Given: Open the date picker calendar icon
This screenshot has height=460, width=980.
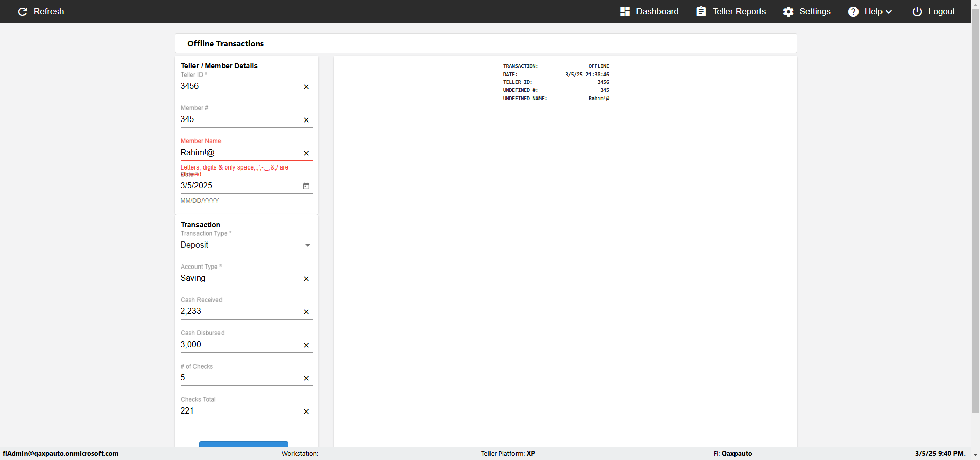Looking at the screenshot, I should 306,186.
